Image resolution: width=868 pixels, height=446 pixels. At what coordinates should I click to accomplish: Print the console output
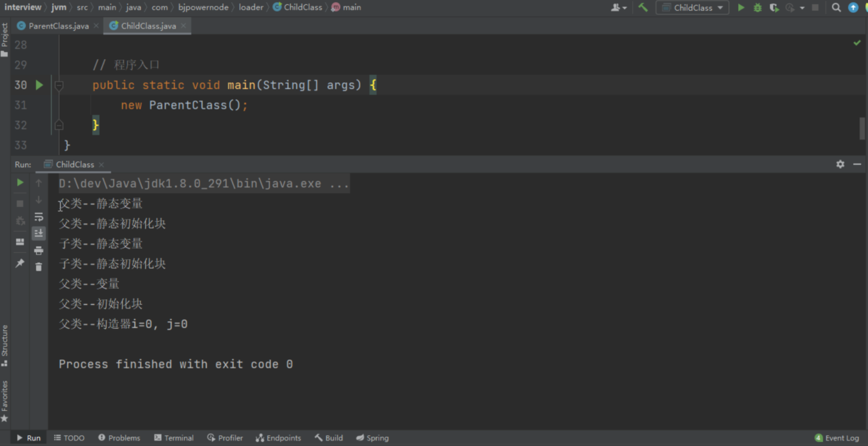pos(39,250)
